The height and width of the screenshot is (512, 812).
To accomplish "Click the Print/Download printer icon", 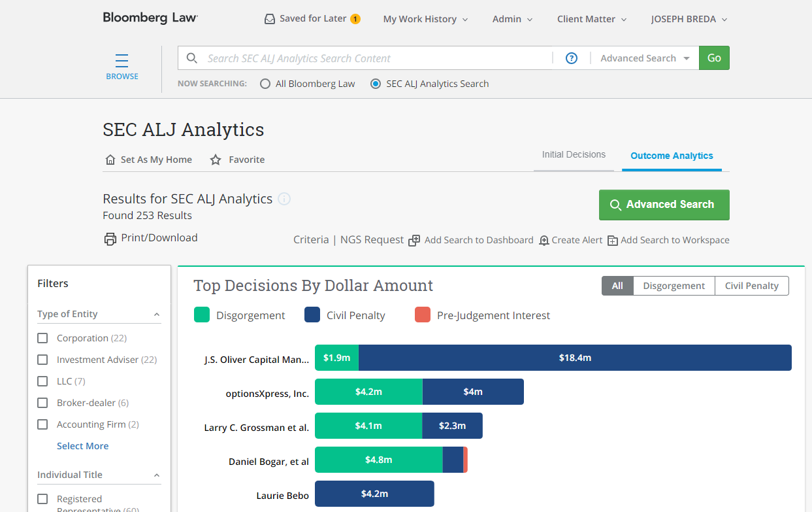I will [x=110, y=239].
